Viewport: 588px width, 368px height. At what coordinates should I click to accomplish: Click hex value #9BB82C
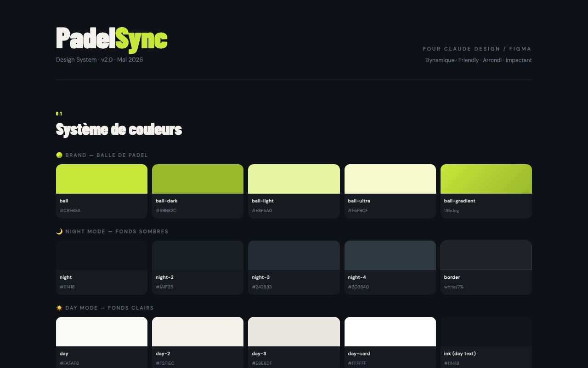click(x=166, y=211)
